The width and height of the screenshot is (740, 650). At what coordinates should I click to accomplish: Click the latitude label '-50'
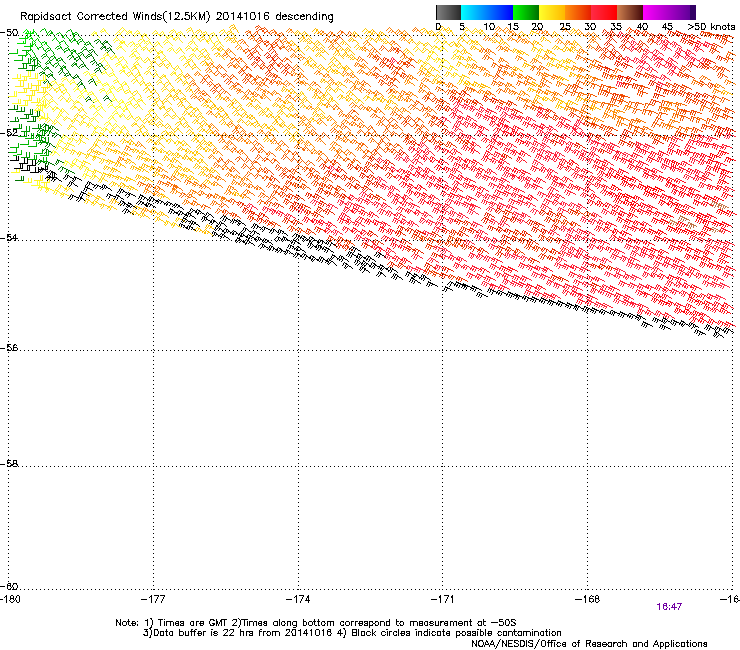(x=9, y=33)
